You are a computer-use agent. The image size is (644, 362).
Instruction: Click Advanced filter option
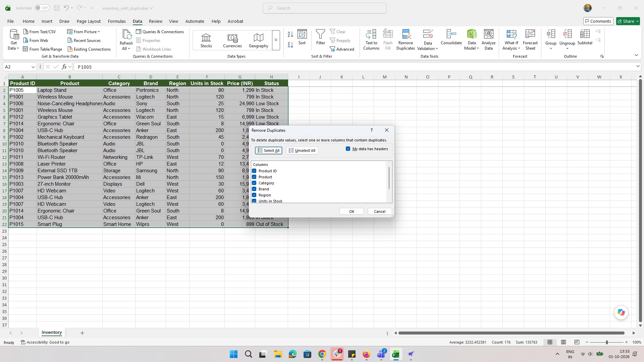(x=342, y=49)
